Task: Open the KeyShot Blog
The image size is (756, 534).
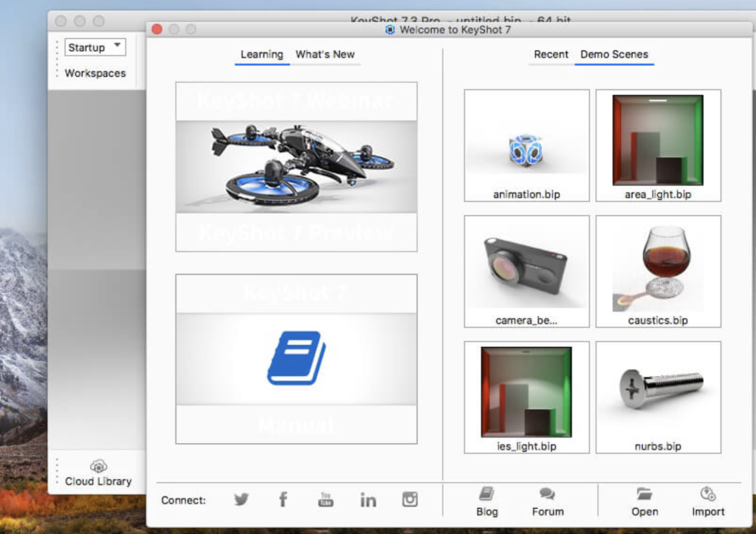Action: pos(487,502)
